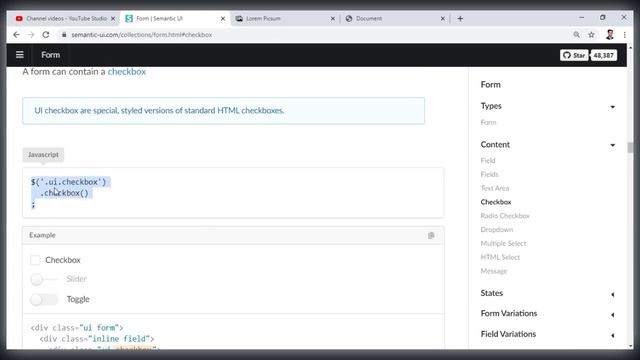Enable the Toggle example switch
This screenshot has width=640, height=360.
pyautogui.click(x=44, y=299)
